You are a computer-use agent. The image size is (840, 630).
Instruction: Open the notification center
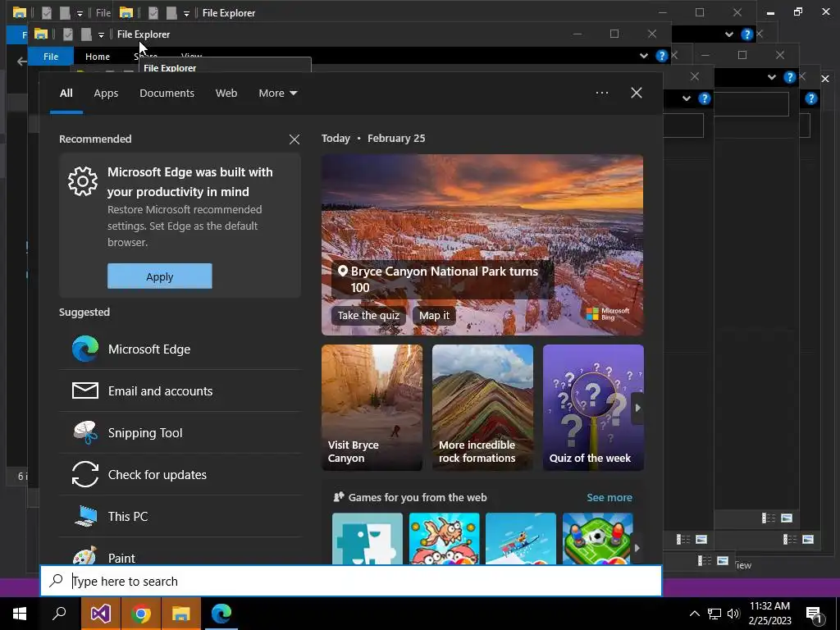pyautogui.click(x=815, y=614)
